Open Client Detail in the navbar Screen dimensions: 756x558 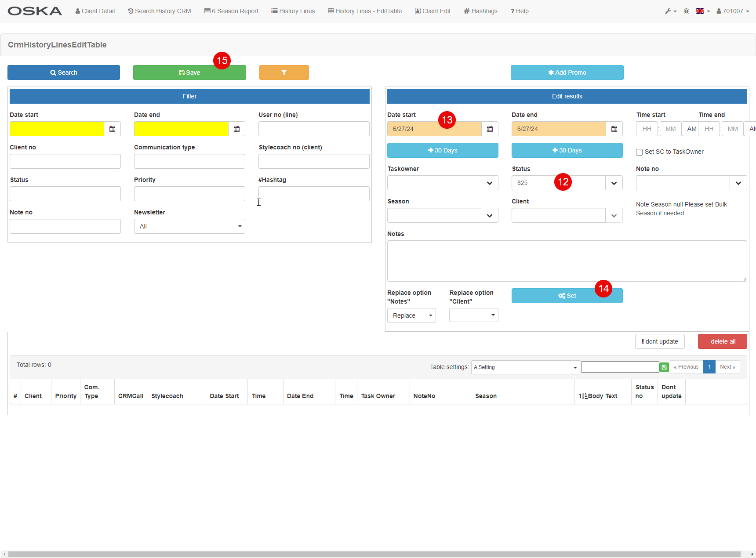click(95, 11)
